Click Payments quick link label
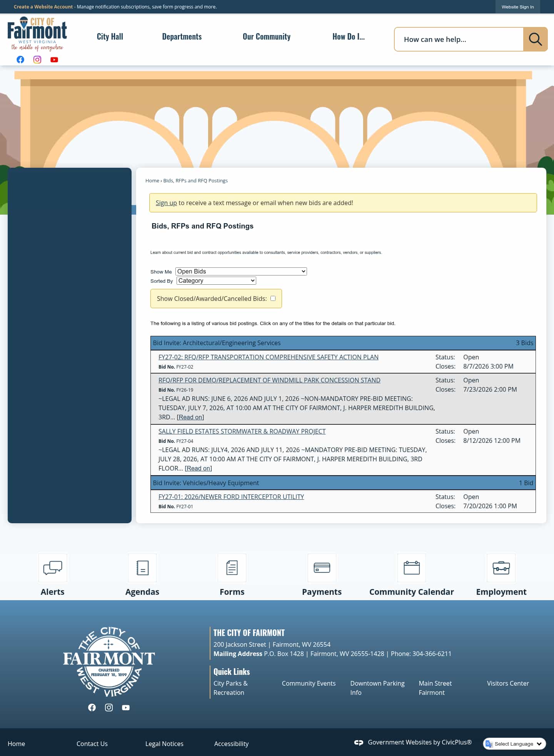 click(x=322, y=592)
